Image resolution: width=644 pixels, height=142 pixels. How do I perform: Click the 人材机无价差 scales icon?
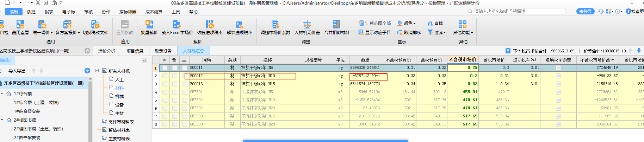point(307,24)
